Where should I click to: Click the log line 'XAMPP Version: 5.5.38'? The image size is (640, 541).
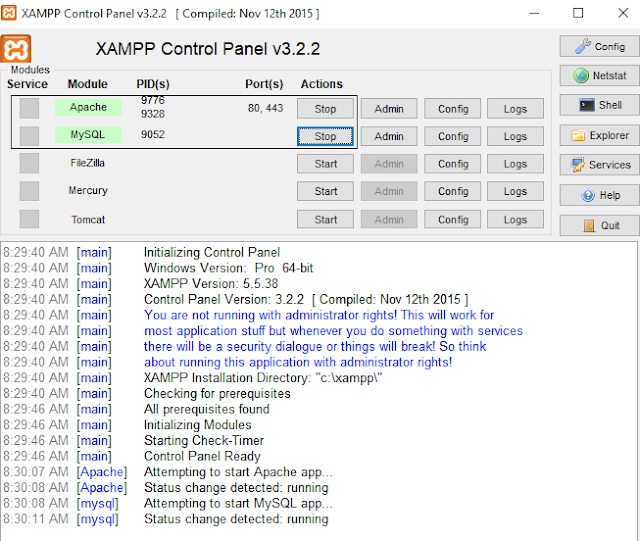coord(211,283)
